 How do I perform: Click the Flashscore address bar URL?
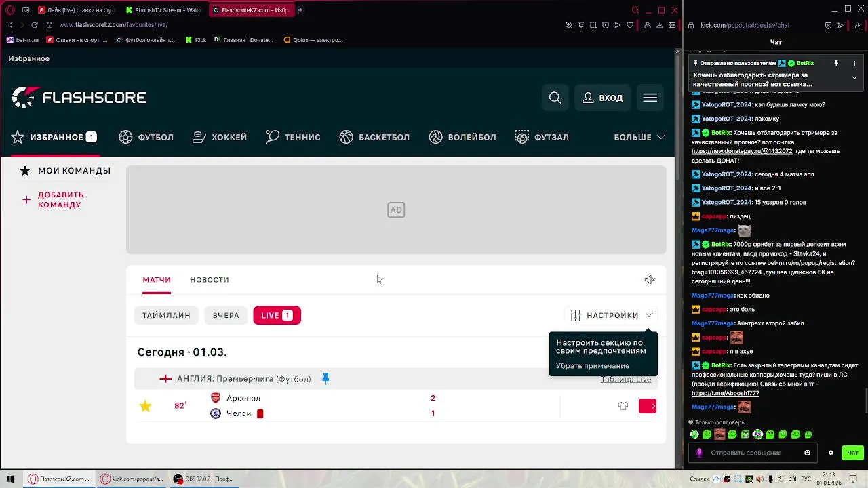pos(113,25)
